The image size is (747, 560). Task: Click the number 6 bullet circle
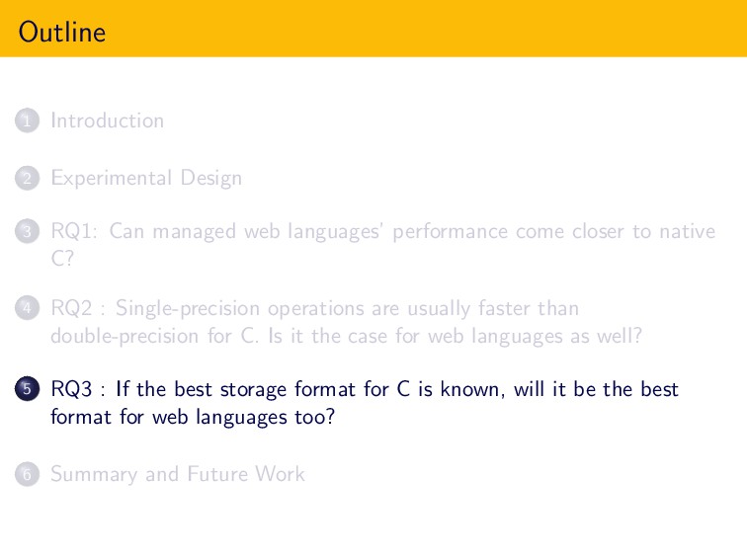coord(27,474)
